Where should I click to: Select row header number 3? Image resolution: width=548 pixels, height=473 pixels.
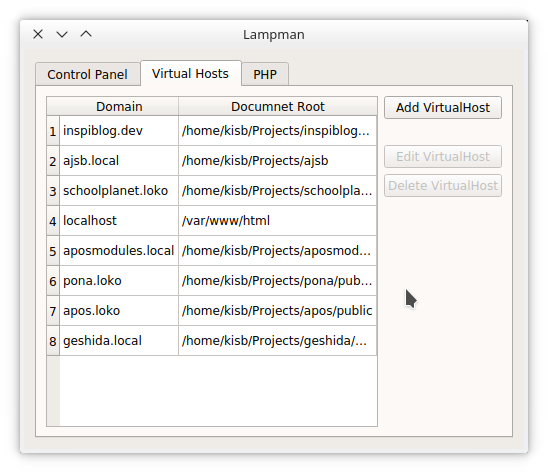coord(53,191)
